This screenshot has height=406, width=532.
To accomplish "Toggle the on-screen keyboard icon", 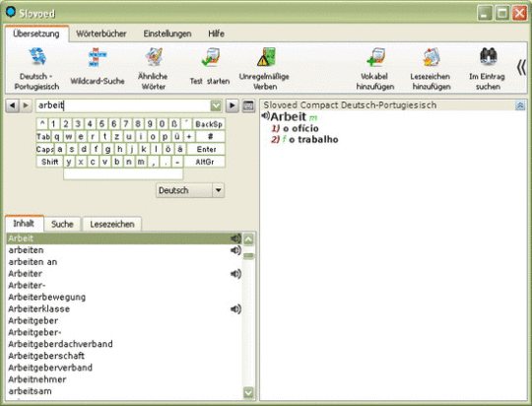I will click(x=248, y=105).
